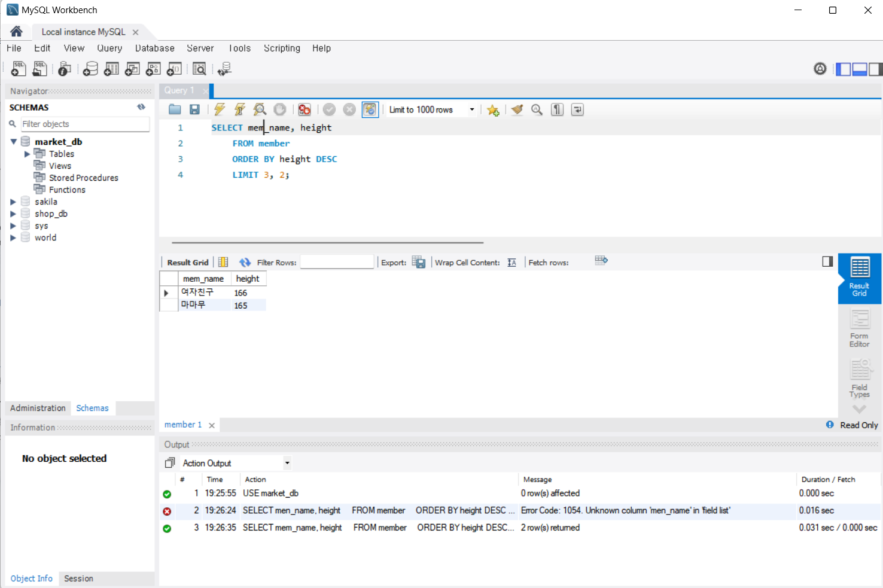Create a new function icon
Viewport: 883px width, 588px height.
[174, 69]
